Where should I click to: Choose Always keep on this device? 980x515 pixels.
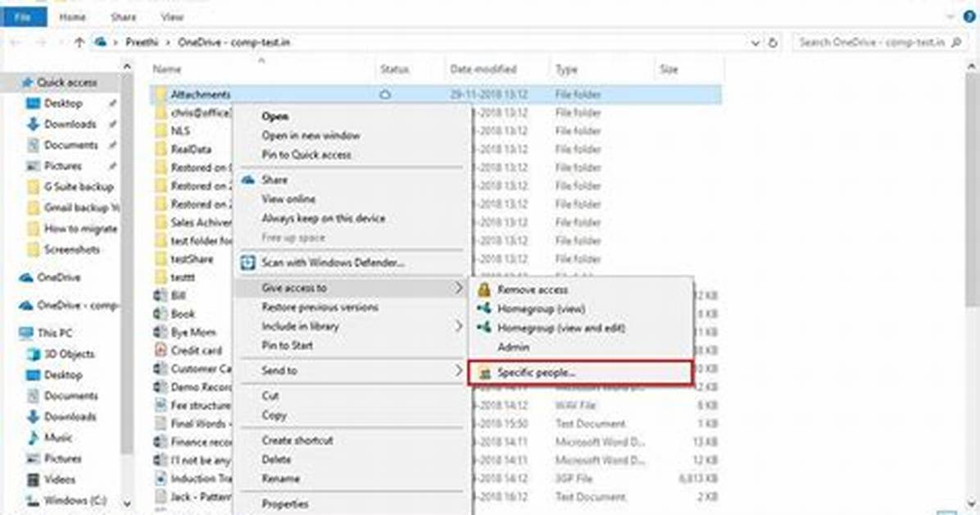pyautogui.click(x=323, y=218)
